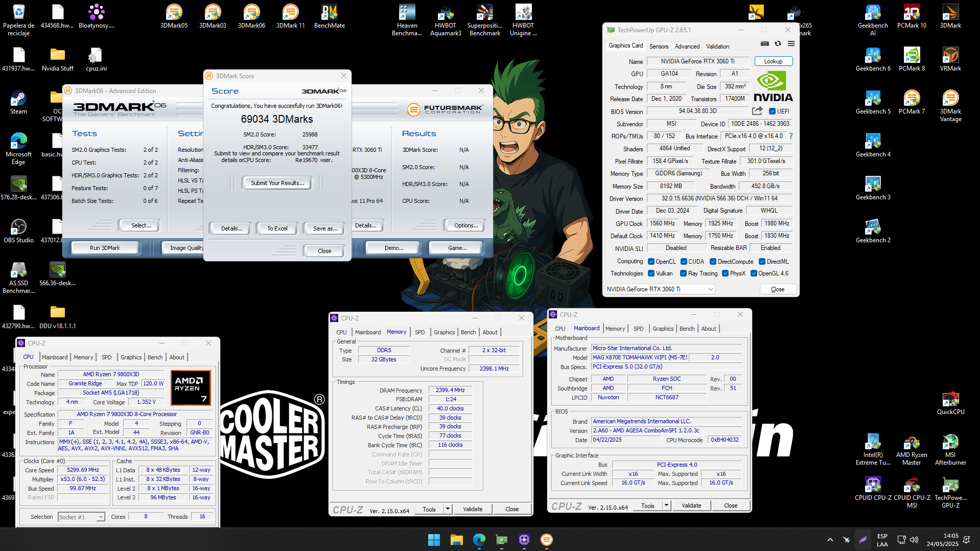
Task: Launch Superposition Benchmark icon
Action: point(484,20)
